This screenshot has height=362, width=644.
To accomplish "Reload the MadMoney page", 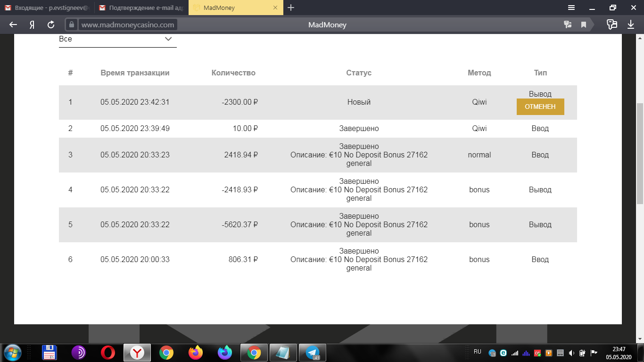I will coord(51,25).
